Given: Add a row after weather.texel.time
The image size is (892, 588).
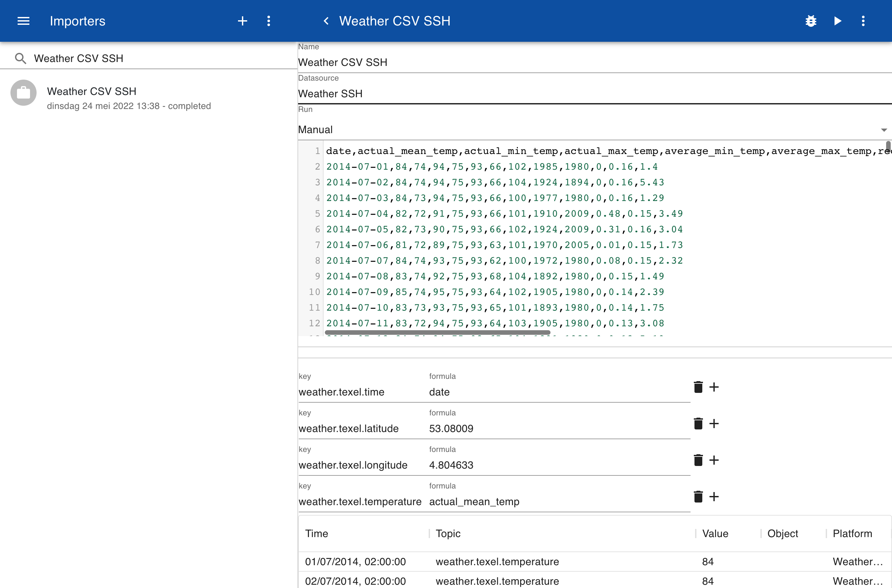Looking at the screenshot, I should tap(714, 387).
